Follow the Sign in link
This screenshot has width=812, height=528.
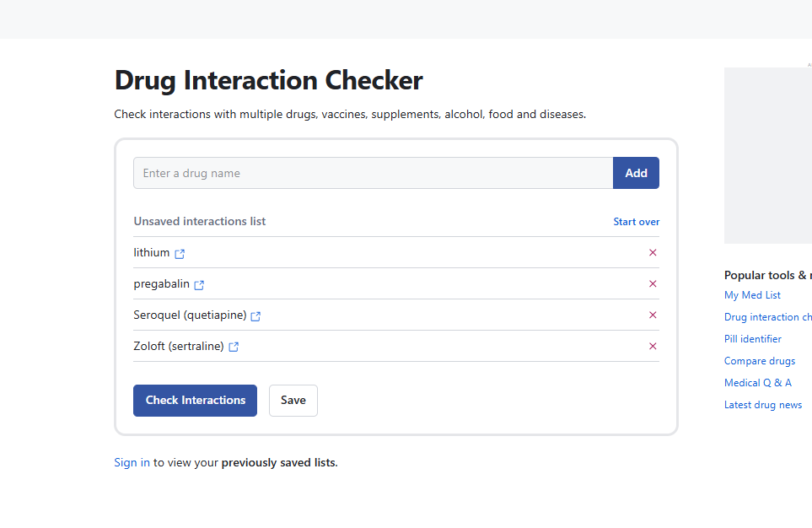[132, 463]
